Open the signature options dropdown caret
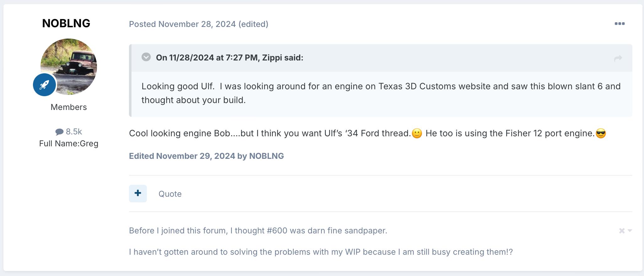The height and width of the screenshot is (276, 644). [630, 231]
